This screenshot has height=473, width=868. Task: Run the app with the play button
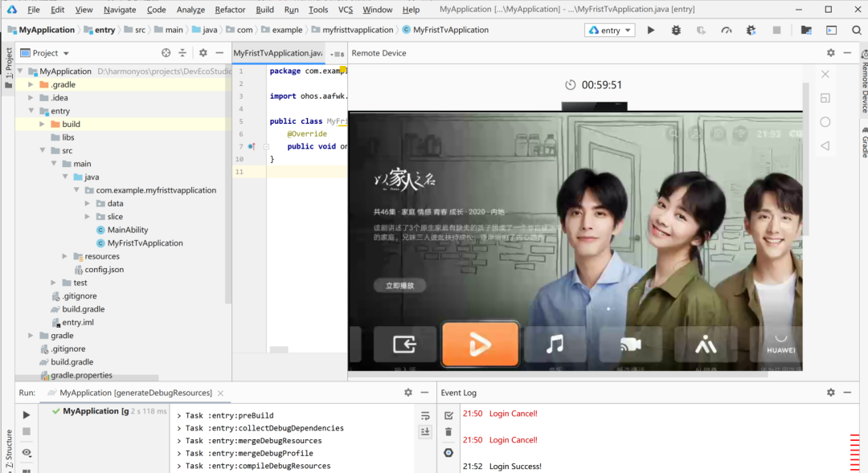(651, 30)
